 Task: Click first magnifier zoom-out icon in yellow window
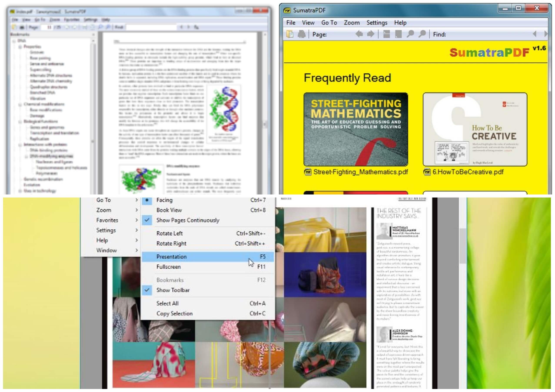click(x=410, y=34)
